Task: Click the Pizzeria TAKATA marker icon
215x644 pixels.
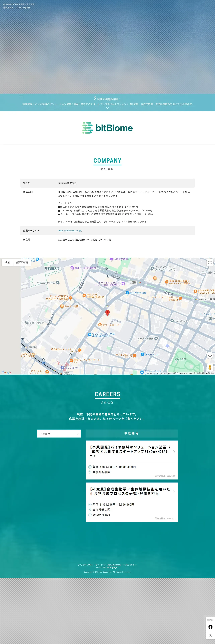Action: pyautogui.click(x=71, y=298)
